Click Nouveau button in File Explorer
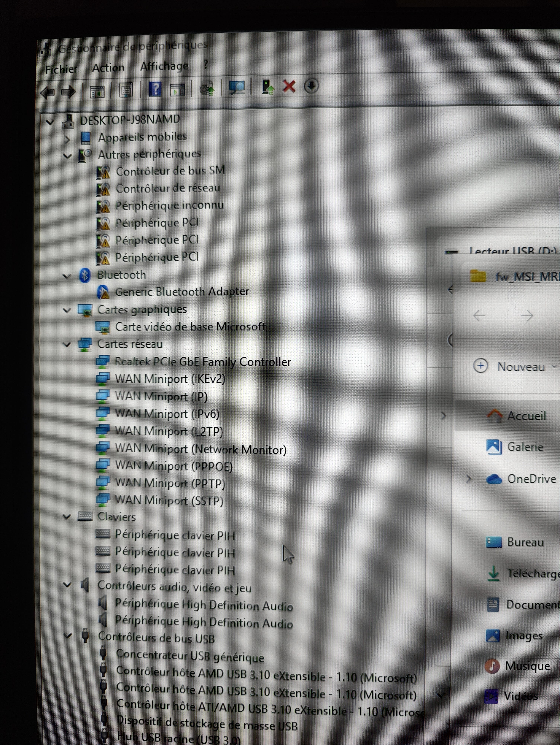560x745 pixels. click(514, 366)
